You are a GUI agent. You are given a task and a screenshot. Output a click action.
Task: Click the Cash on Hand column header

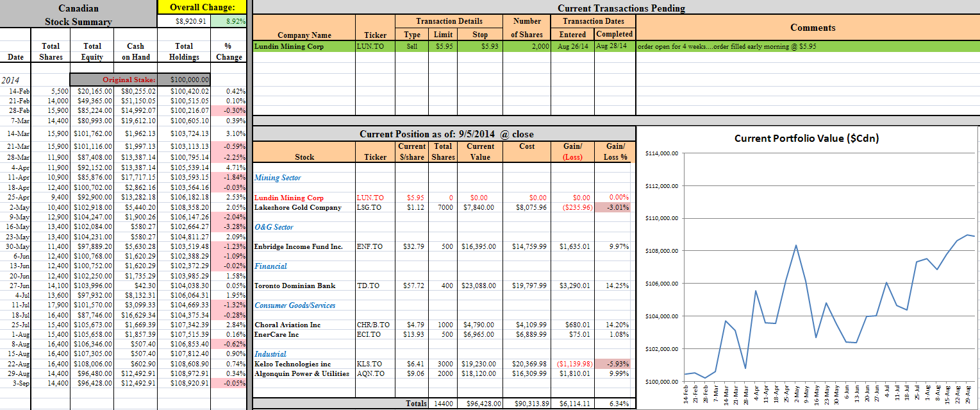[x=135, y=51]
